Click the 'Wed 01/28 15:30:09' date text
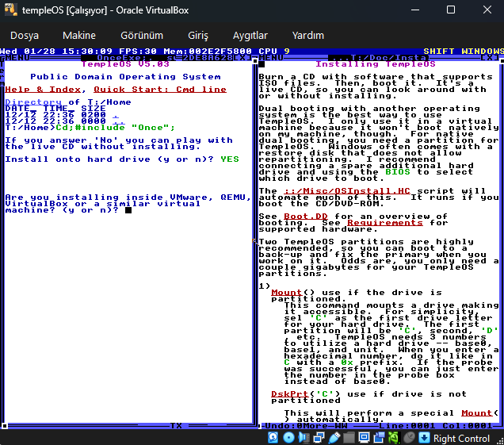The height and width of the screenshot is (445, 504). pyautogui.click(x=56, y=52)
